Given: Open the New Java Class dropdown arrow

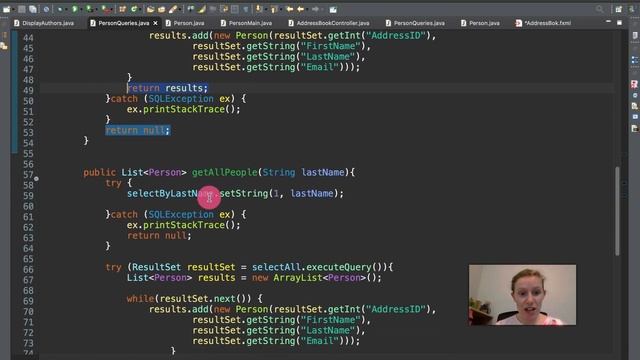Looking at the screenshot, I should [x=141, y=9].
